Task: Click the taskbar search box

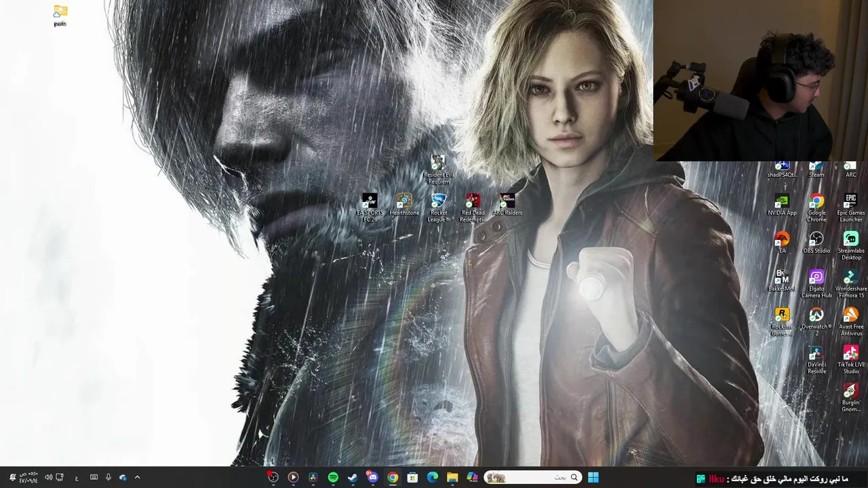Action: pos(532,477)
